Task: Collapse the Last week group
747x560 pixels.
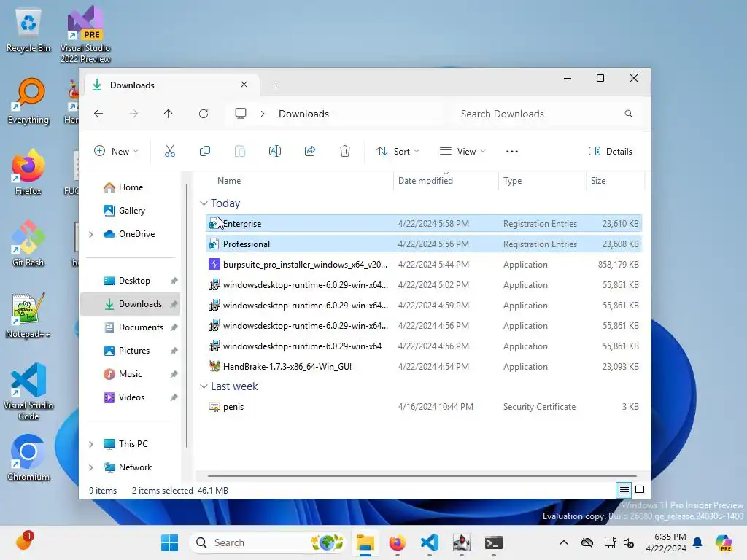Action: pyautogui.click(x=204, y=386)
